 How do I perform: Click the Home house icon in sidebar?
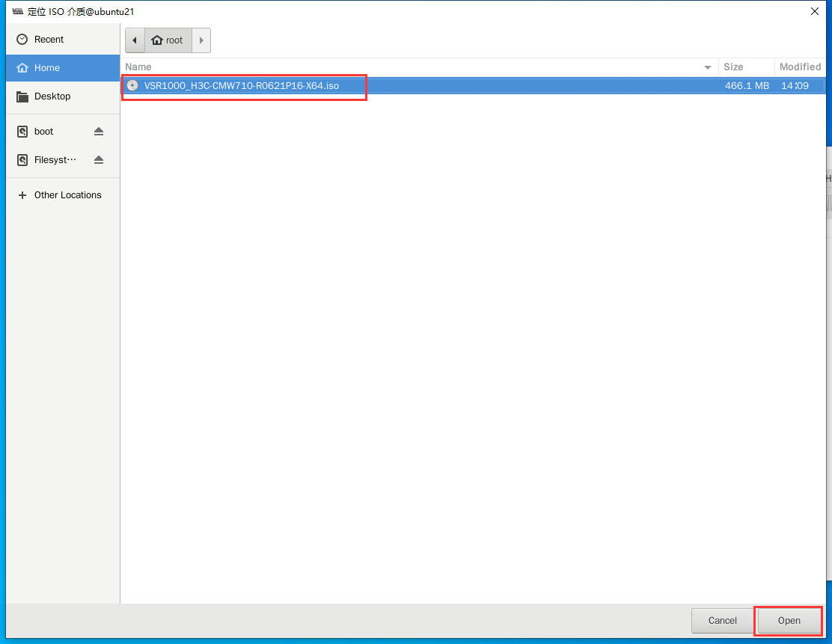point(22,68)
